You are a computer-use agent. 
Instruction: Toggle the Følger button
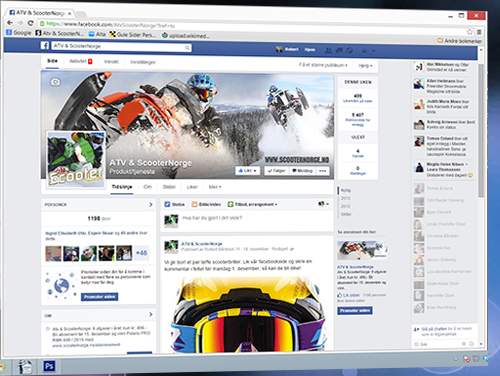point(277,171)
